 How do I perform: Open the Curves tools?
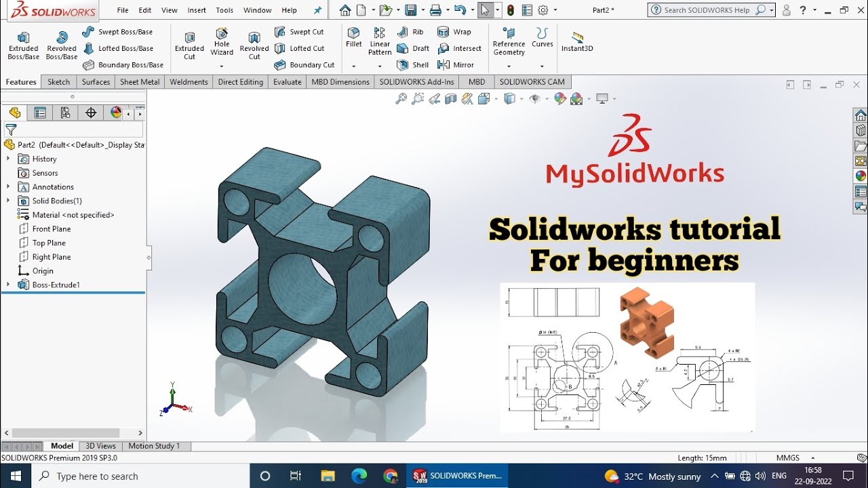pyautogui.click(x=542, y=38)
